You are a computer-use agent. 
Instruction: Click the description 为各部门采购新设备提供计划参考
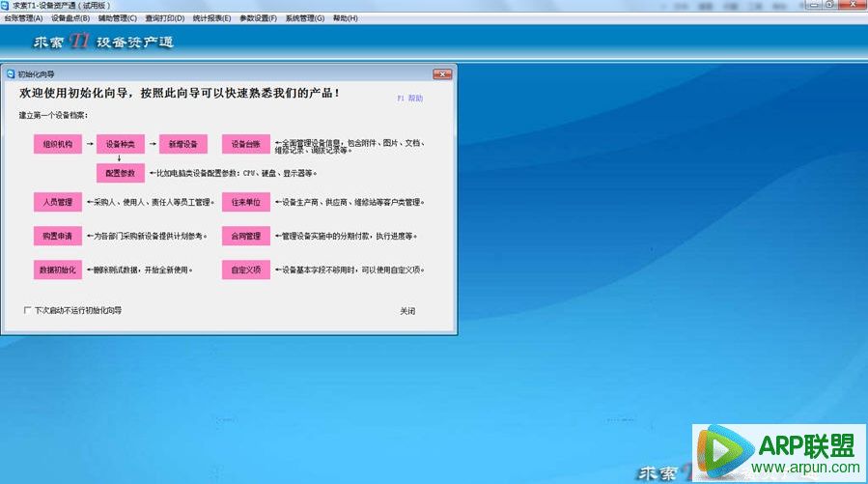click(149, 237)
